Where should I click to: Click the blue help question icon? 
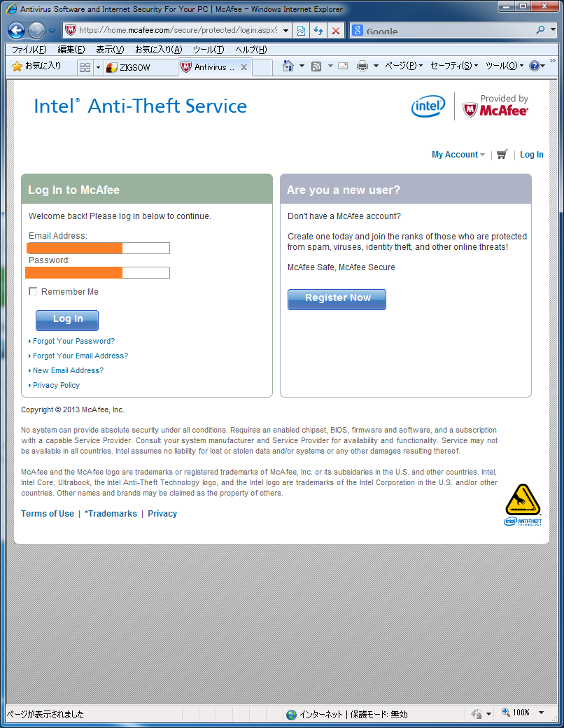(x=535, y=66)
